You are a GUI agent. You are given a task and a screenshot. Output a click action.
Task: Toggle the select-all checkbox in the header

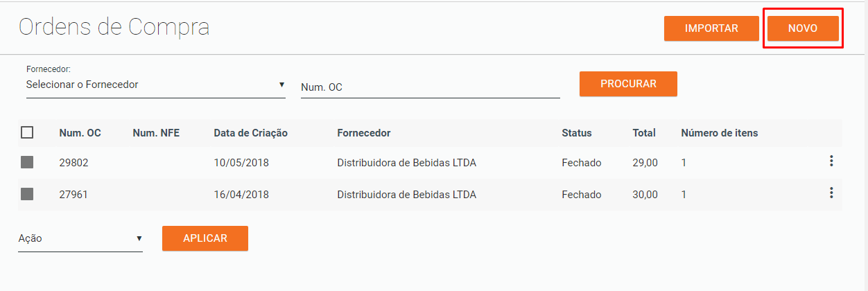(x=27, y=132)
